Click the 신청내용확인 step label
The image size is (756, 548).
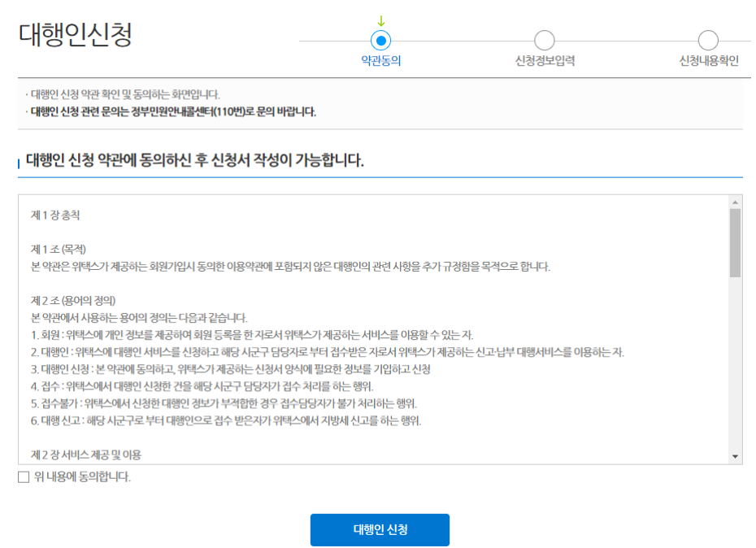709,61
